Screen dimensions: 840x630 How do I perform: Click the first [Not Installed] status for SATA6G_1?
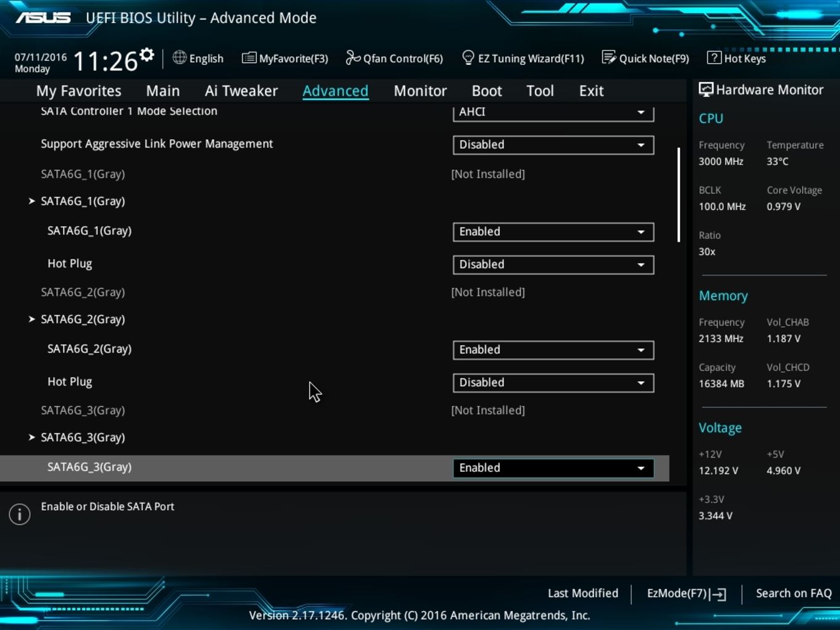[488, 174]
